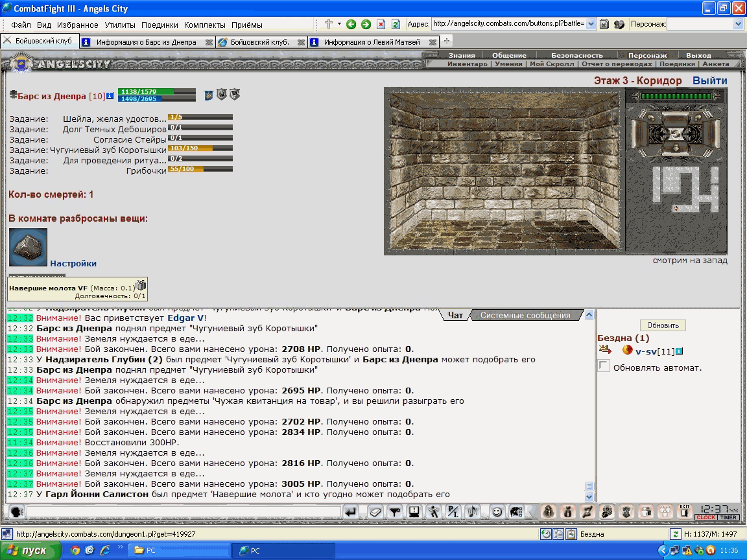Open the 'Персонаж' combo box dropdown
The width and height of the screenshot is (747, 560).
(738, 24)
